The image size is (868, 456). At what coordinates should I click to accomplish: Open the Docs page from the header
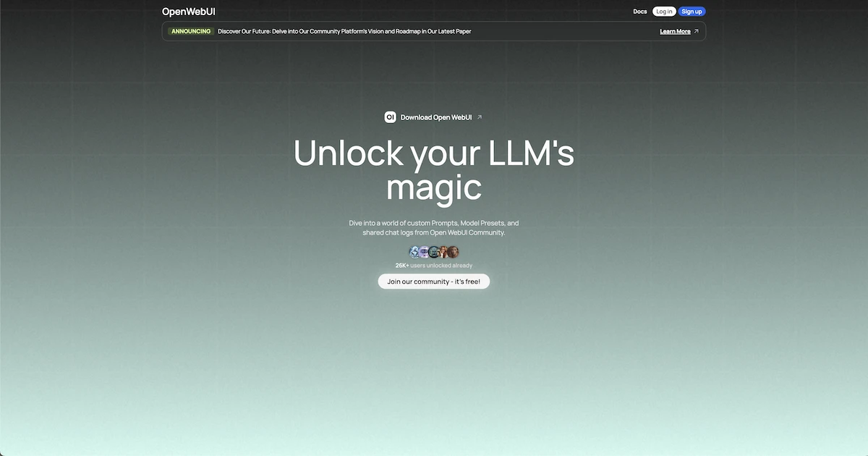point(639,12)
